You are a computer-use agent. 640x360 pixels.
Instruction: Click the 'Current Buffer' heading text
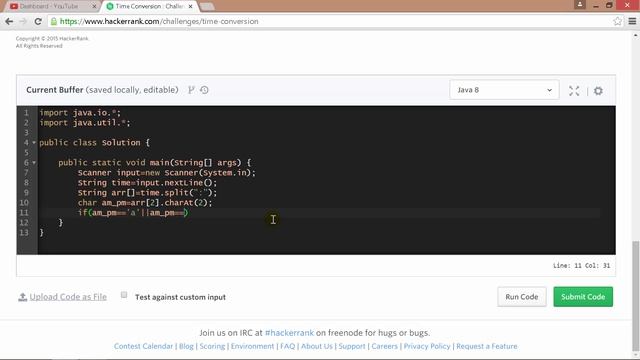pyautogui.click(x=55, y=90)
